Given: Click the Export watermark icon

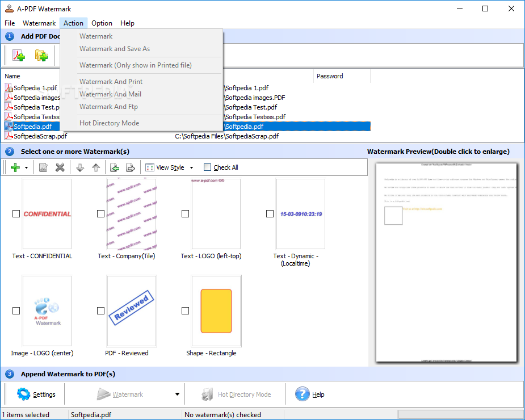Looking at the screenshot, I should pos(130,167).
